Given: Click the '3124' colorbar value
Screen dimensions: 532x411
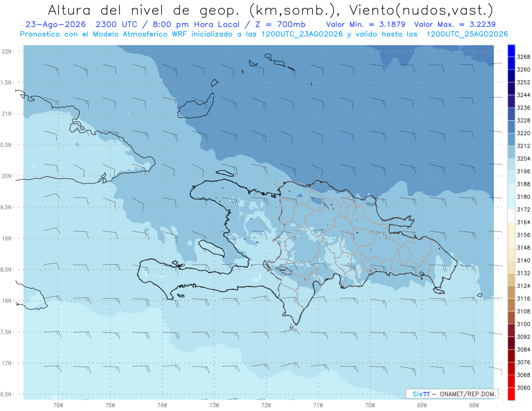Looking at the screenshot, I should tap(524, 286).
